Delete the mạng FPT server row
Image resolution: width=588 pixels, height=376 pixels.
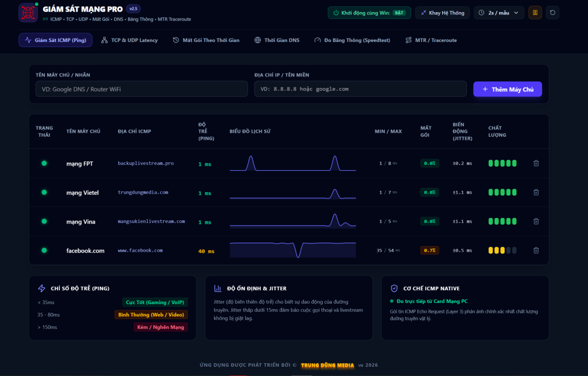536,163
